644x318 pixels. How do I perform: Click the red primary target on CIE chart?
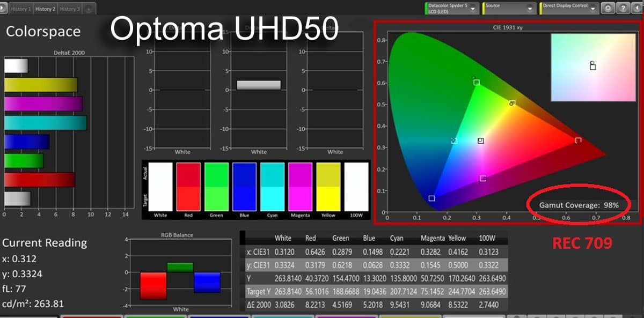(578, 140)
